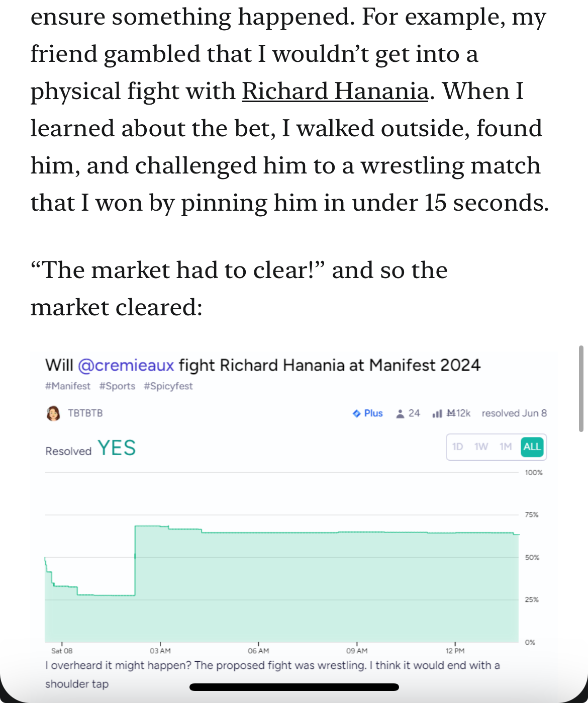The width and height of the screenshot is (588, 703).
Task: Click the TBTBTB username
Action: [x=85, y=413]
